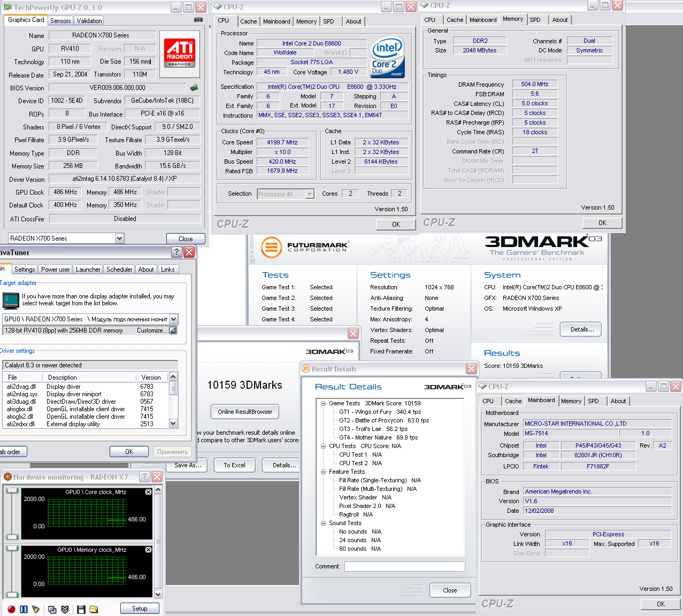Click the blue pause icon in Hardware monitoring
Image resolution: width=683 pixels, height=616 pixels.
click(x=24, y=609)
